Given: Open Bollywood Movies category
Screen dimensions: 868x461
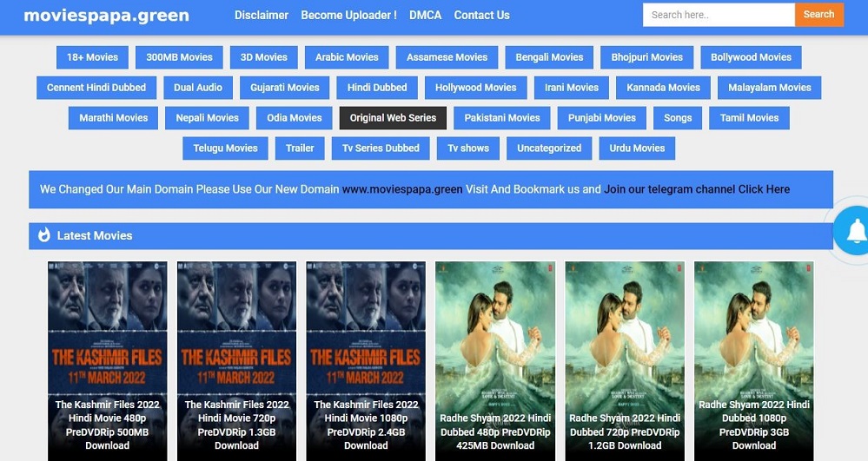Looking at the screenshot, I should [x=751, y=57].
